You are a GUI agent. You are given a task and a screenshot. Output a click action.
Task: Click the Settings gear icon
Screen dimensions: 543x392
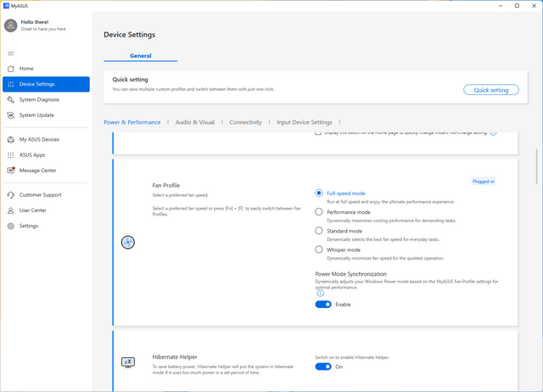pyautogui.click(x=11, y=226)
